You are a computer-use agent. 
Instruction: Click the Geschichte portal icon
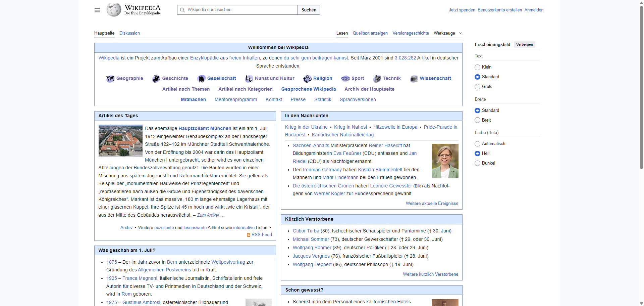156,79
